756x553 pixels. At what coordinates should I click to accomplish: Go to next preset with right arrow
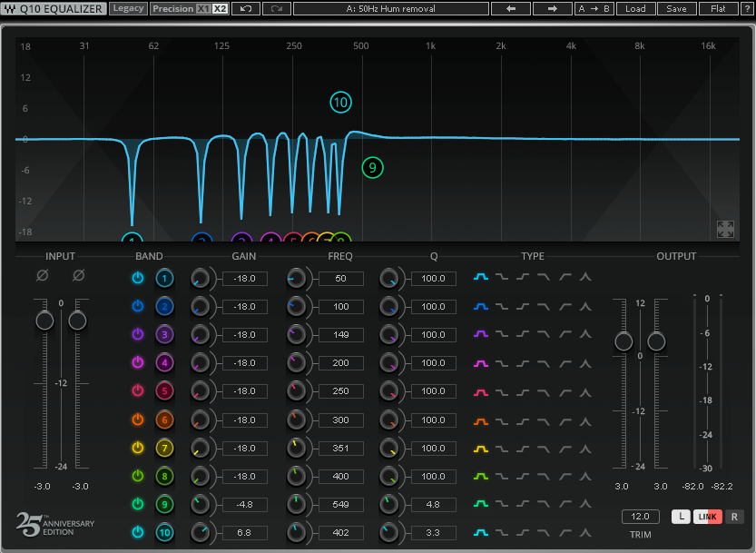[x=553, y=9]
